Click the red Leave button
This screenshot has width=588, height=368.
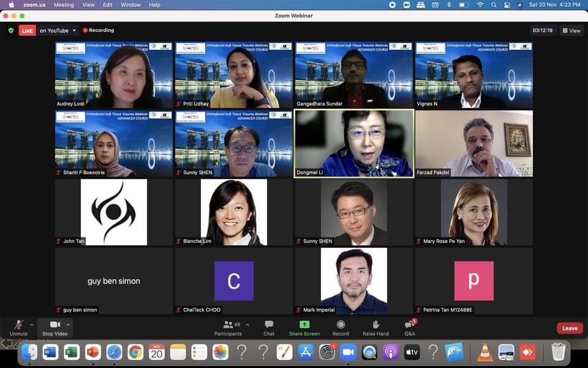click(x=570, y=328)
